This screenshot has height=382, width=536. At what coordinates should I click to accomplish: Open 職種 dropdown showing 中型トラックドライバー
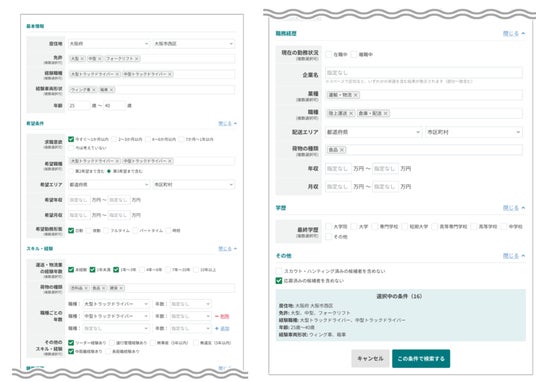click(116, 316)
